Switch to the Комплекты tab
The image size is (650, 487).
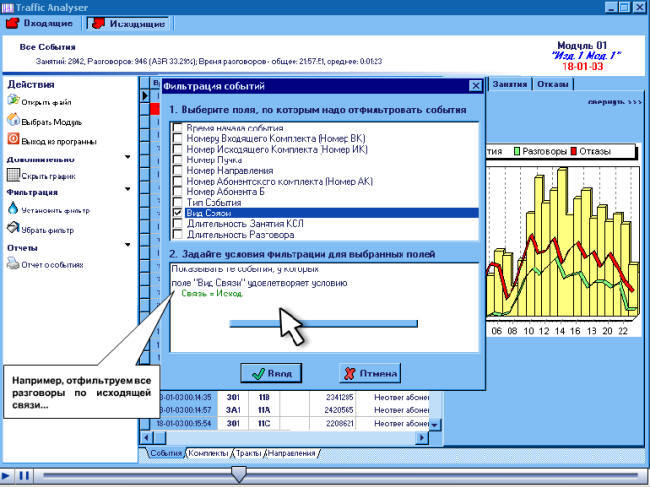tap(207, 453)
